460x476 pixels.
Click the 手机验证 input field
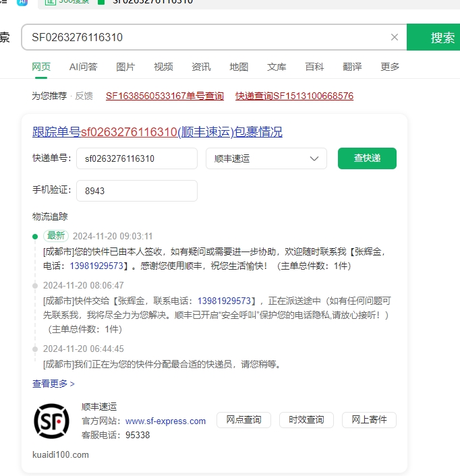click(137, 191)
